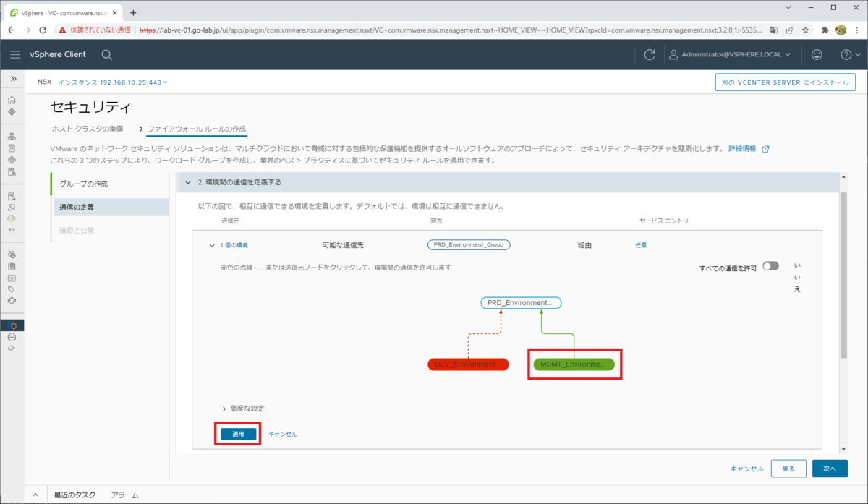Bookmark this page with star icon

[805, 30]
